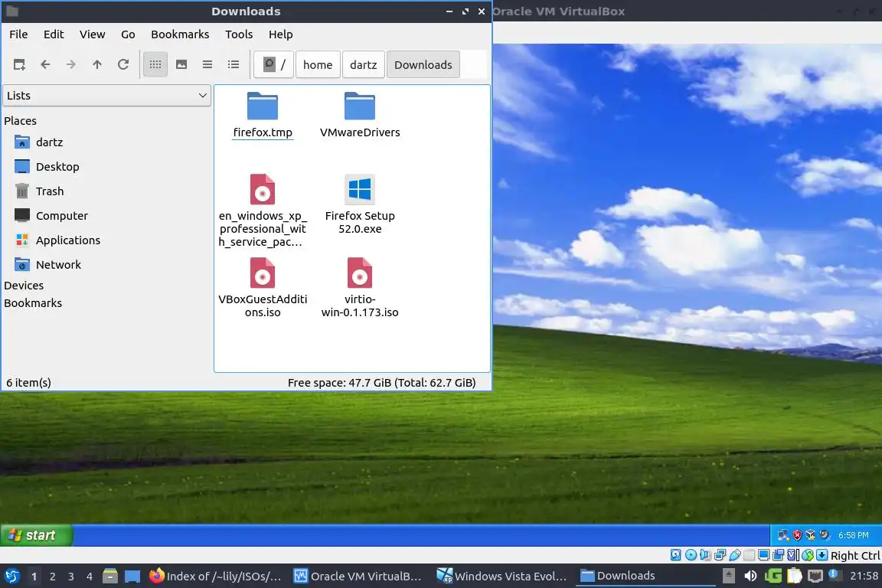This screenshot has width=882, height=588.
Task: Select the en_windows_xp_professional ISO file
Action: tap(263, 211)
